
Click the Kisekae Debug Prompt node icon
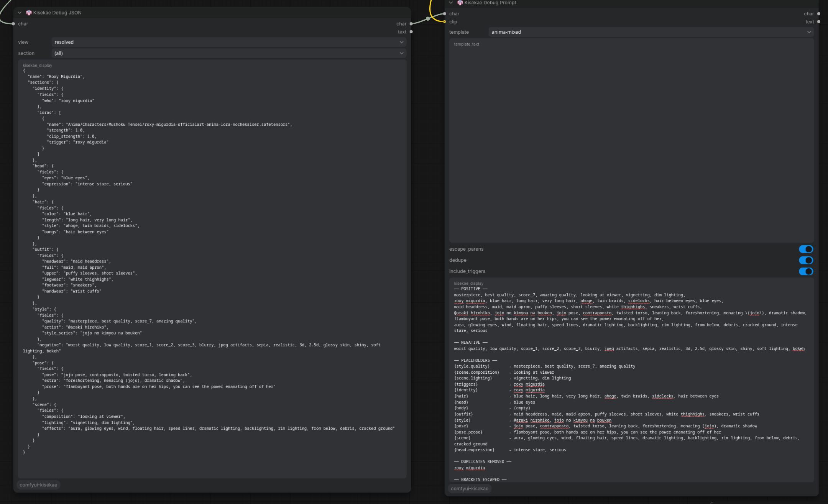point(460,3)
